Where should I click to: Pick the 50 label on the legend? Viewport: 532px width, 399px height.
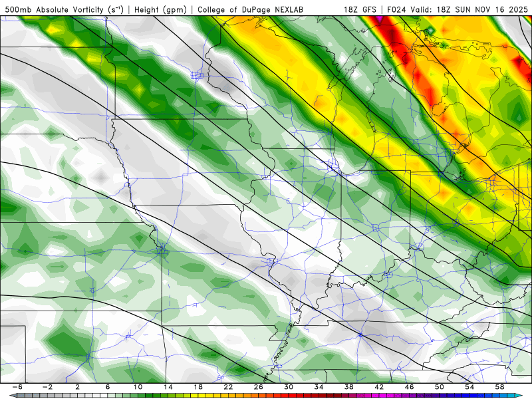pos(440,387)
